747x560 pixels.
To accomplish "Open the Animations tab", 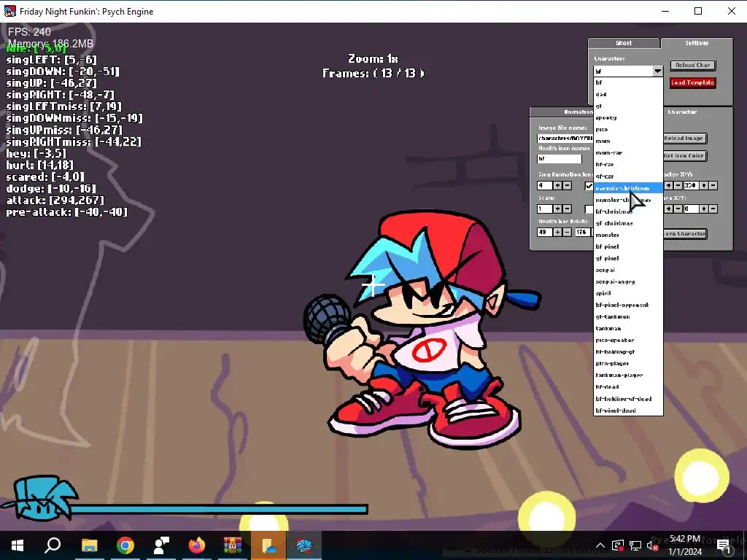I will tap(562, 112).
